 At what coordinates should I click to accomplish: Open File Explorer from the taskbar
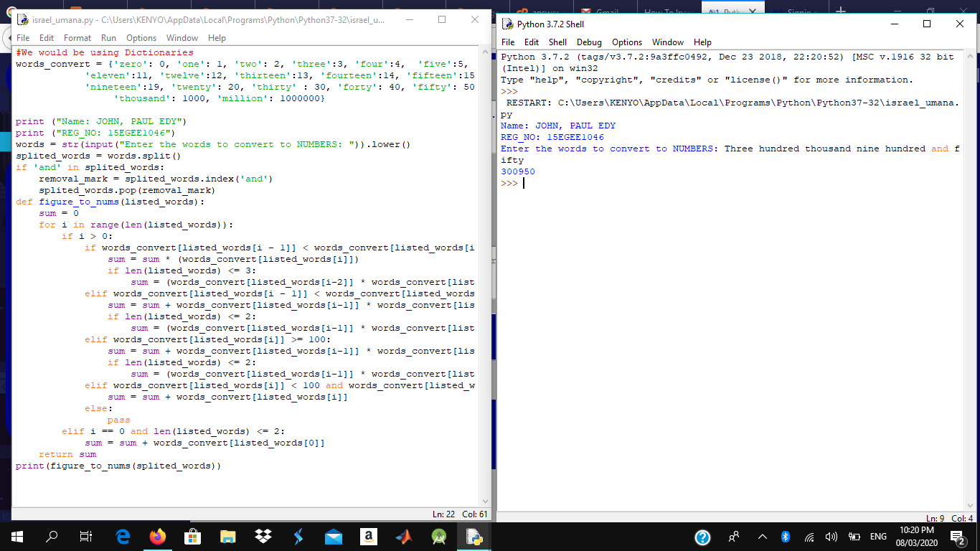point(227,536)
